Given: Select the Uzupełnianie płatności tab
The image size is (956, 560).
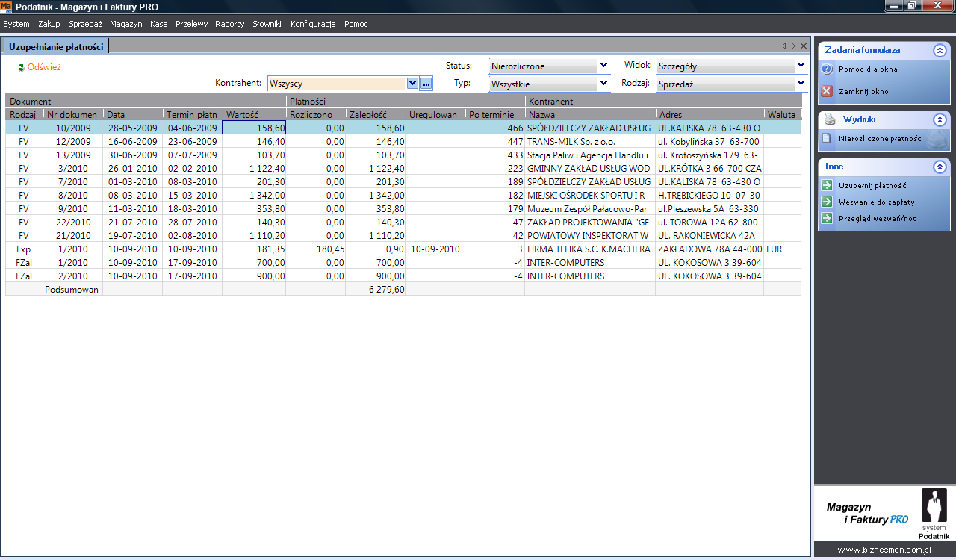Looking at the screenshot, I should pyautogui.click(x=56, y=46).
